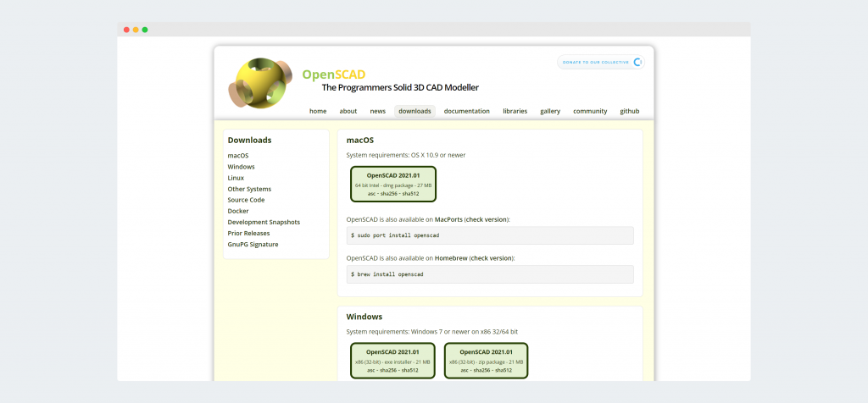Screen dimensions: 868x403
Task: Click sha512 link in zip package box
Action: click(504, 370)
